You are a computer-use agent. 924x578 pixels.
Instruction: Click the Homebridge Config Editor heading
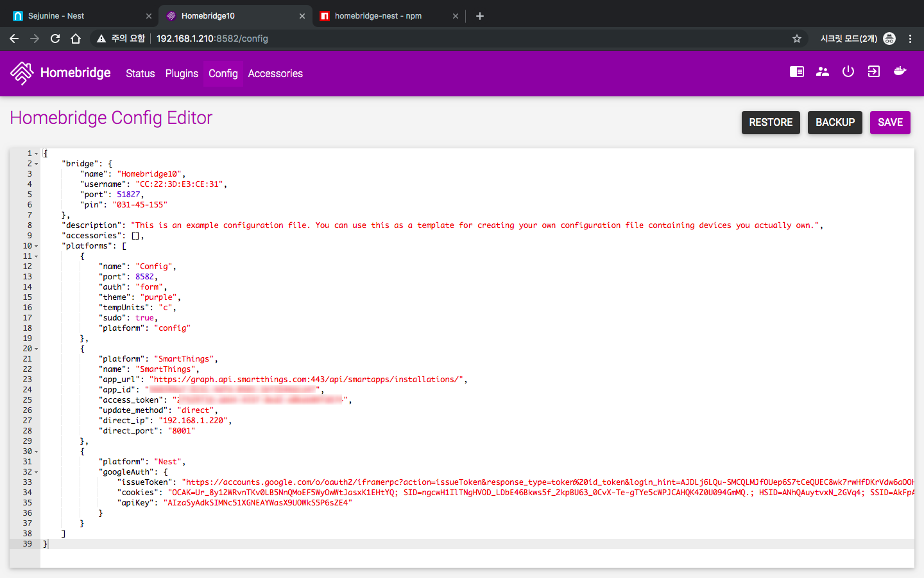pyautogui.click(x=111, y=118)
